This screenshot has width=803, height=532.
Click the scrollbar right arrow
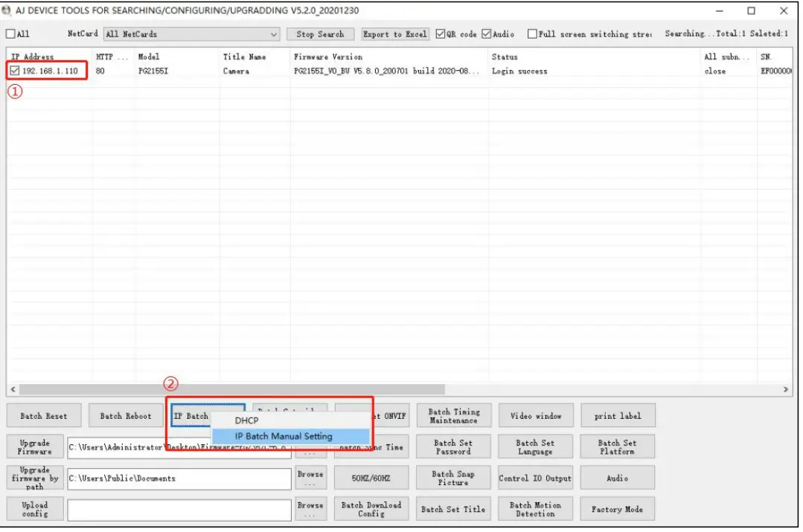786,390
